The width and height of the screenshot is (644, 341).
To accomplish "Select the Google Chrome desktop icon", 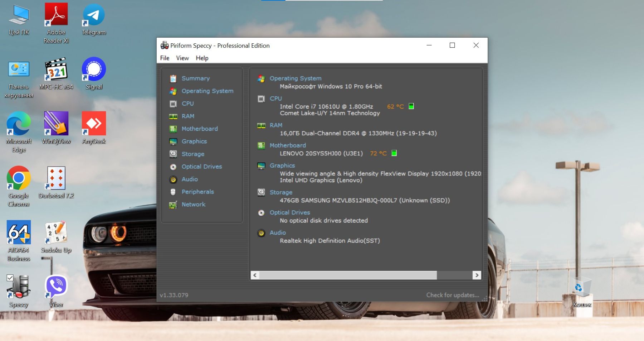I will pos(19,186).
